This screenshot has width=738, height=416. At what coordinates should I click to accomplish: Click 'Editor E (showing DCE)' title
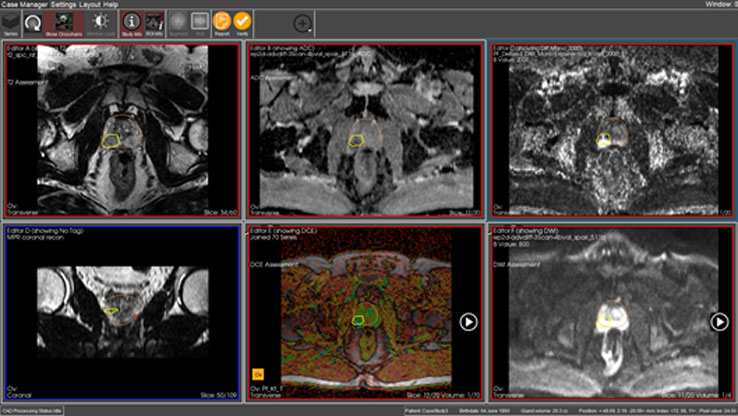(x=284, y=231)
